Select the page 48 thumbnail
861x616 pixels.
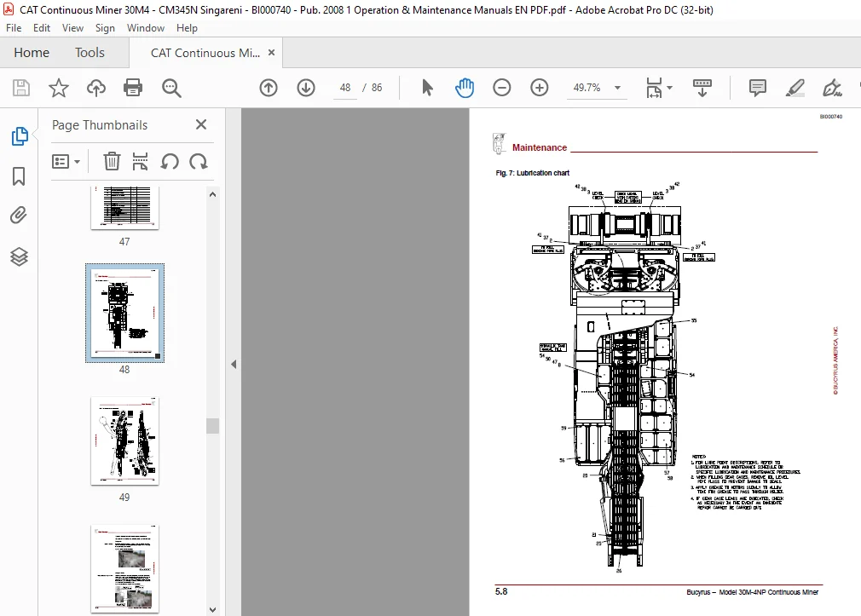tap(124, 313)
